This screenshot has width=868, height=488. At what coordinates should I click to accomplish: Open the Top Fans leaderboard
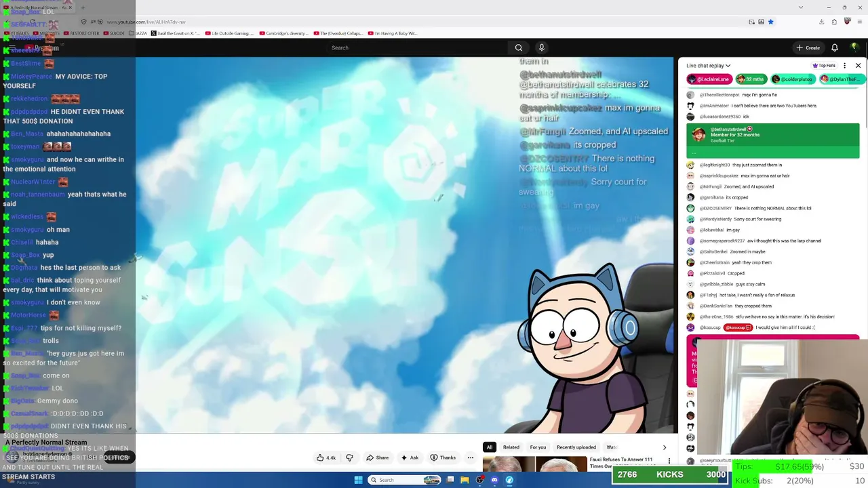pos(824,66)
